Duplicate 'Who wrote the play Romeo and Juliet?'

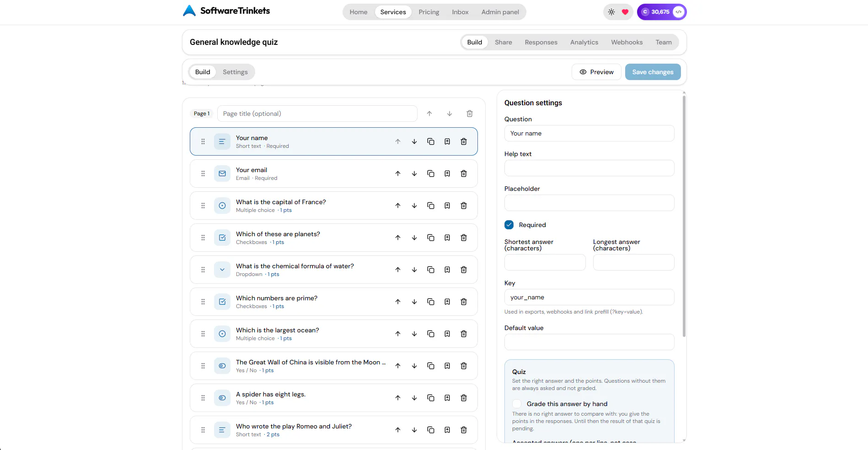tap(431, 430)
